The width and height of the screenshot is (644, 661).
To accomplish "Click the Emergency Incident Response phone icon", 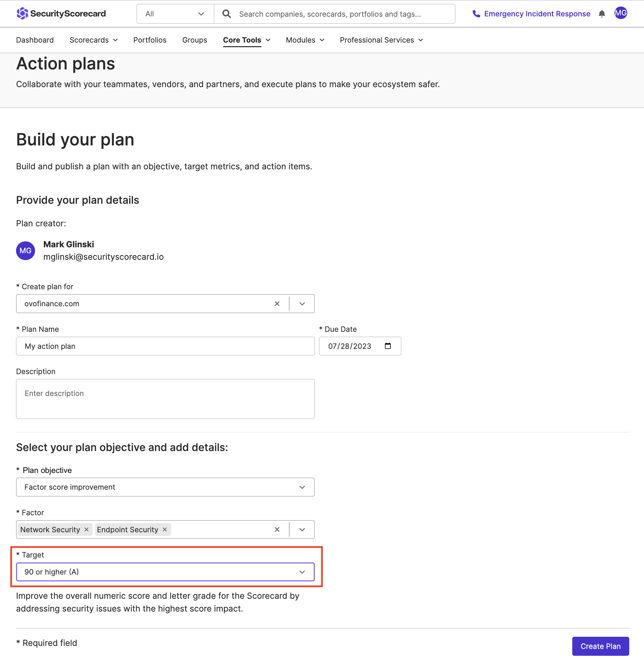I will (476, 14).
